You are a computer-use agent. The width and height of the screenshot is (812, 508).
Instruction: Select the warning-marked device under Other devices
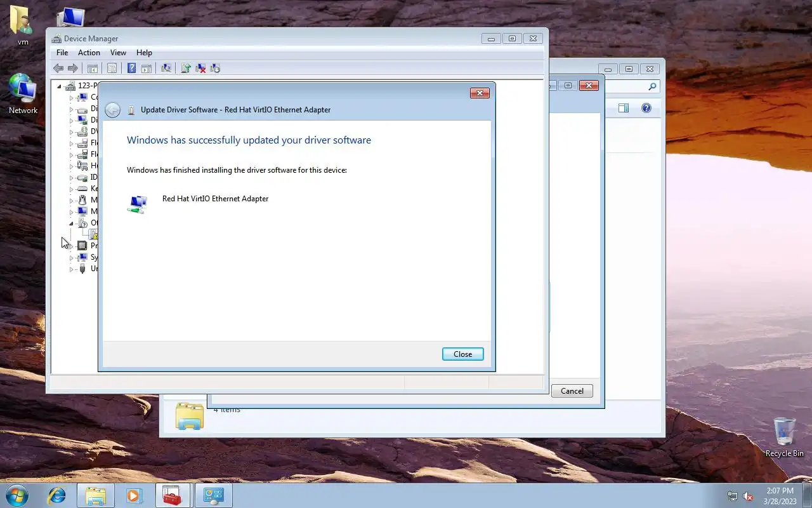pos(94,235)
